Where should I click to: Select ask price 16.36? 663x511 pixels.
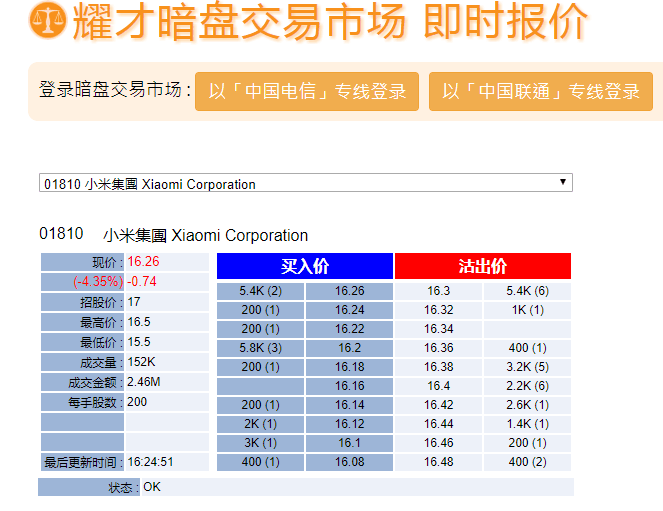pyautogui.click(x=438, y=348)
